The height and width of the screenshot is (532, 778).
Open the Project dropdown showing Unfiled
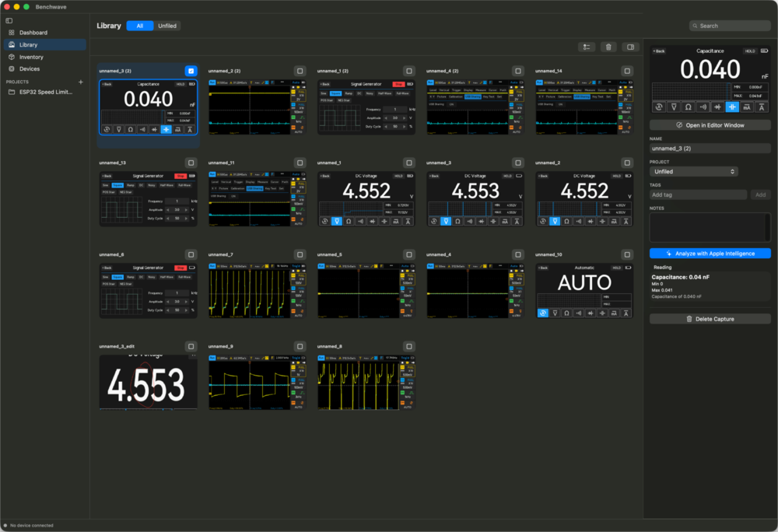694,172
